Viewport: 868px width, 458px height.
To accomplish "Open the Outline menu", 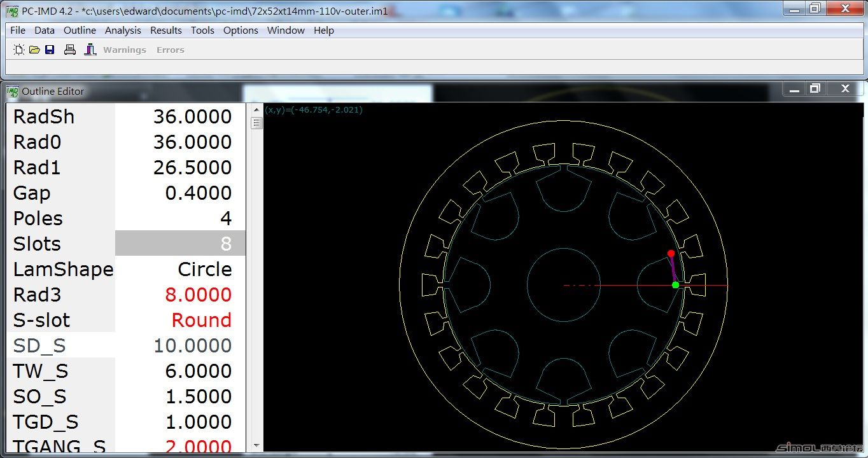I will 80,30.
